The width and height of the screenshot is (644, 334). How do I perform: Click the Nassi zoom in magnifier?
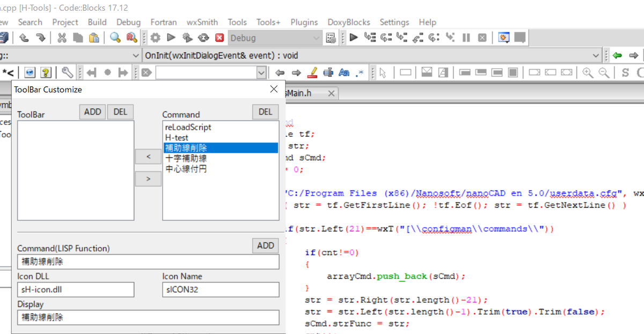[588, 72]
